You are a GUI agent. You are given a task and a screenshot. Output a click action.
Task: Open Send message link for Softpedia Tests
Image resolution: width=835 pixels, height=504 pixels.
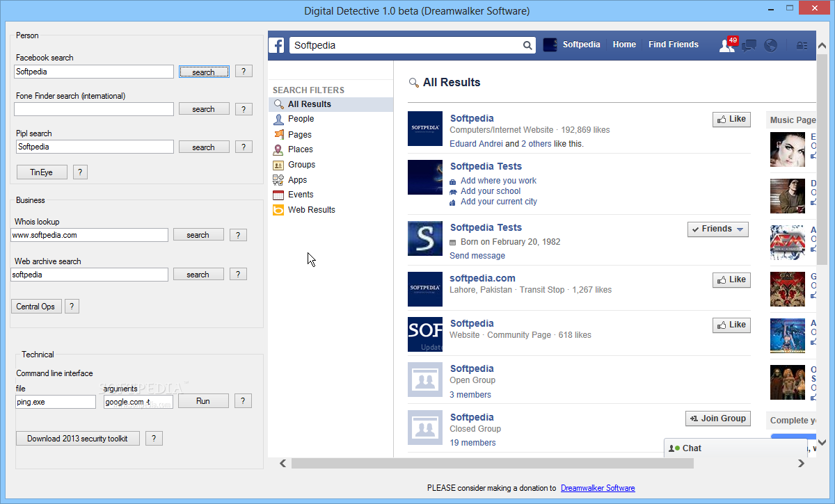pos(477,256)
